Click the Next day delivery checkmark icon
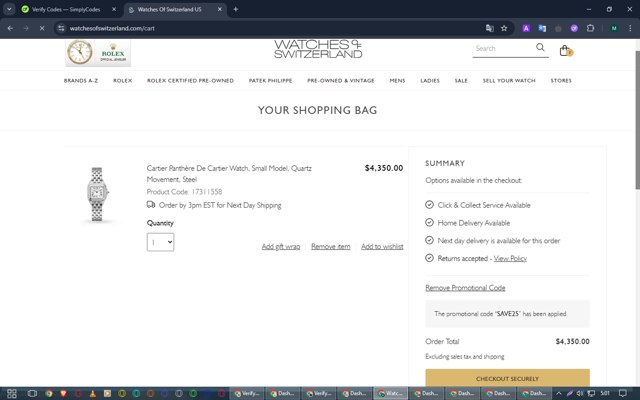 click(429, 240)
